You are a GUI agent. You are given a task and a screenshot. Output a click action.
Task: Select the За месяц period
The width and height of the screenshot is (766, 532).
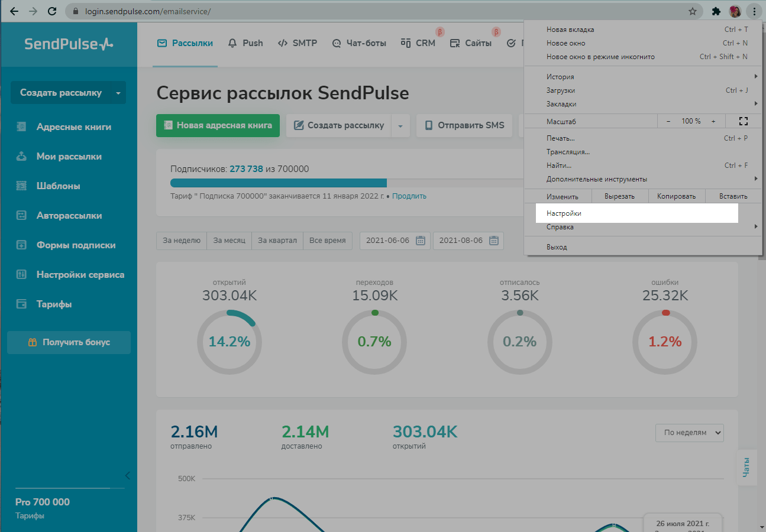tap(229, 241)
